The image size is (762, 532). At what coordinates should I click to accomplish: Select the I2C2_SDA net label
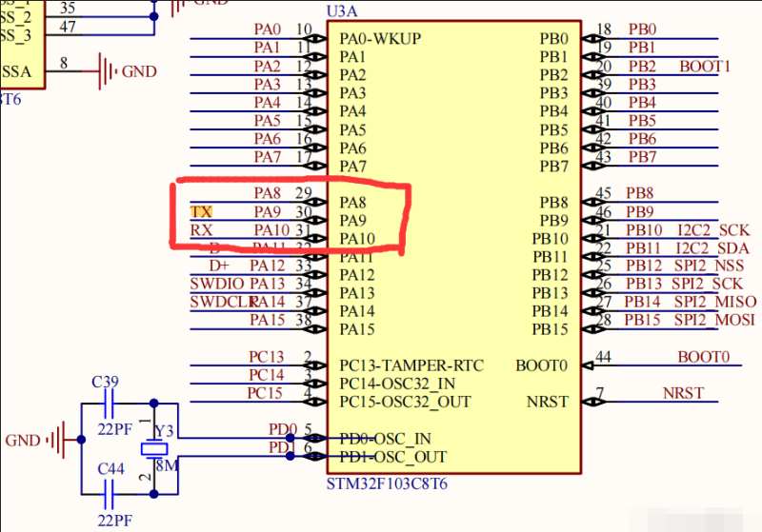tap(712, 248)
